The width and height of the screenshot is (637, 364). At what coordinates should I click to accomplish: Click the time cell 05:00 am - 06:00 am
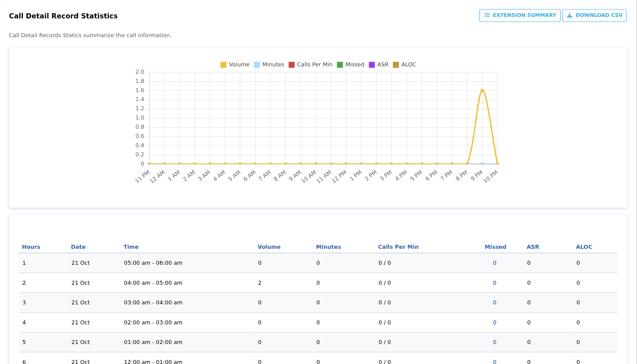pos(153,263)
